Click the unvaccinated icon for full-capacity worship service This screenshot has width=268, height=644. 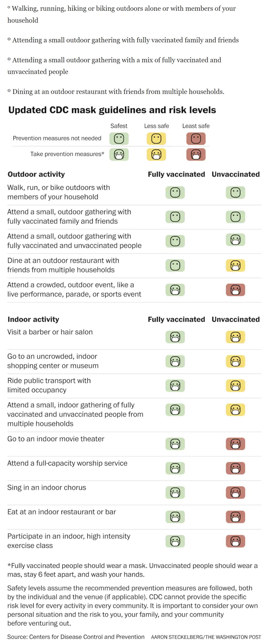(235, 468)
